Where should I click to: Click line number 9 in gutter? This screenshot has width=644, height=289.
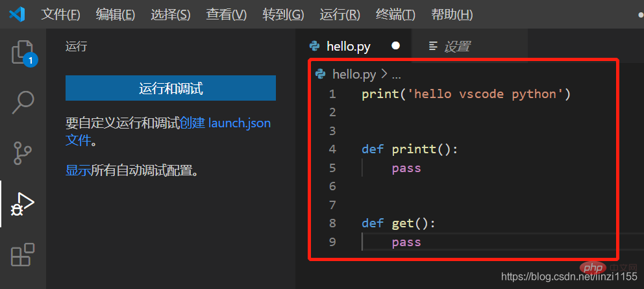tap(332, 242)
